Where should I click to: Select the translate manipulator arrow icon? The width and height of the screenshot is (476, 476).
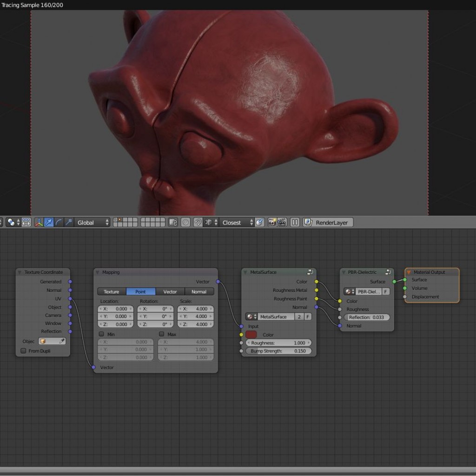pyautogui.click(x=48, y=222)
